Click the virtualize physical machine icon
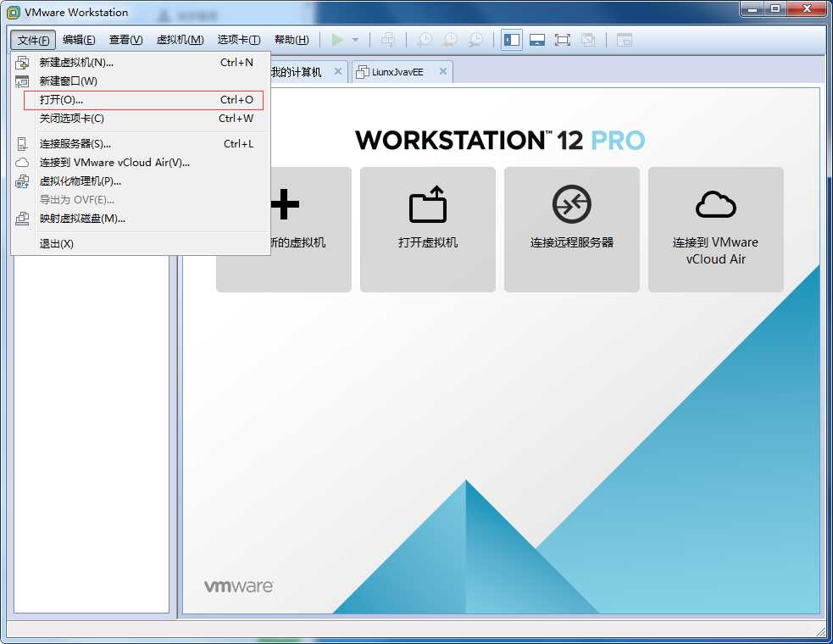Image resolution: width=833 pixels, height=644 pixels. click(x=22, y=181)
